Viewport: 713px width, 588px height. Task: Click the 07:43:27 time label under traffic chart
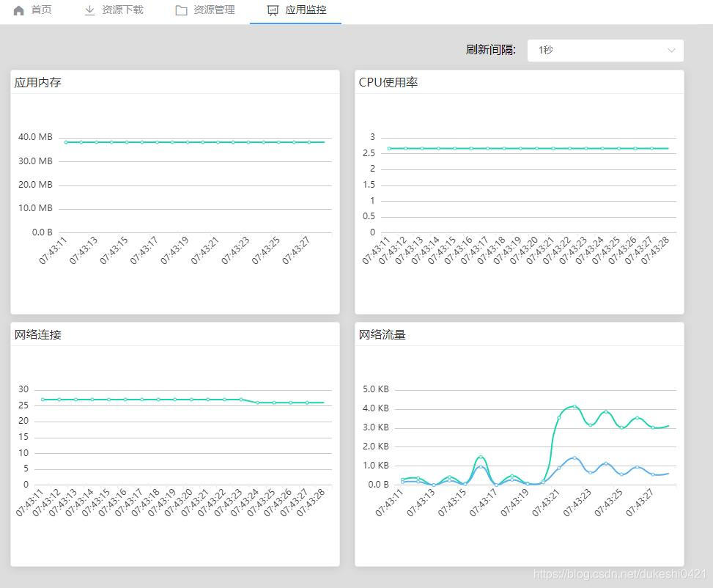click(639, 502)
